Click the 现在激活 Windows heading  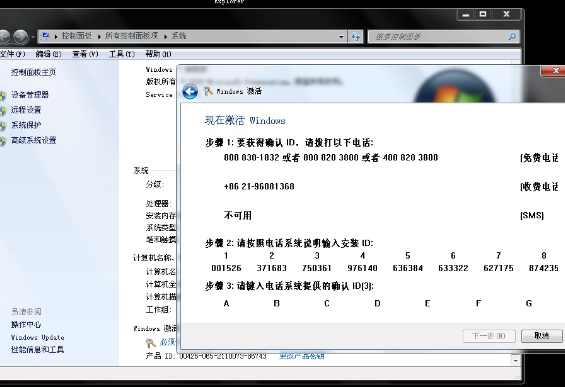point(245,120)
